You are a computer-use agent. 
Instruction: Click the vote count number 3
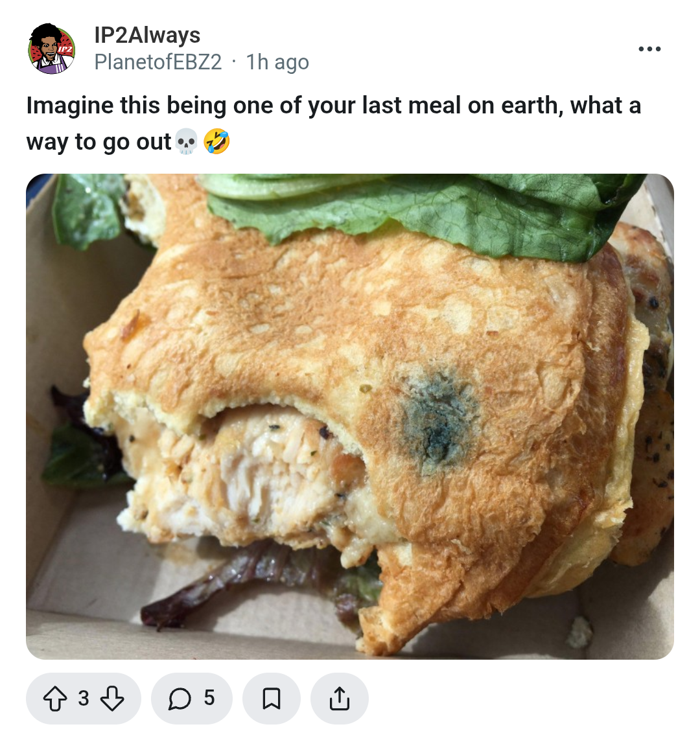tap(84, 699)
